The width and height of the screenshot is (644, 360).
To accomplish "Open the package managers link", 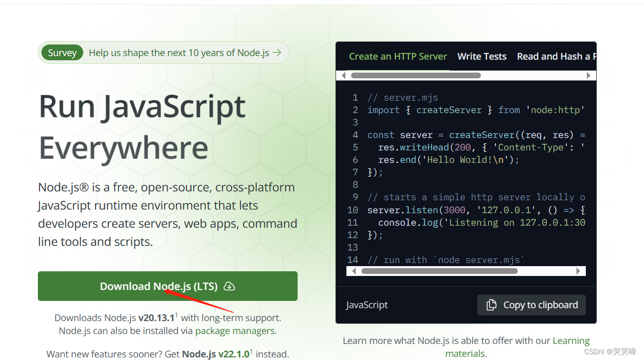I will (235, 330).
